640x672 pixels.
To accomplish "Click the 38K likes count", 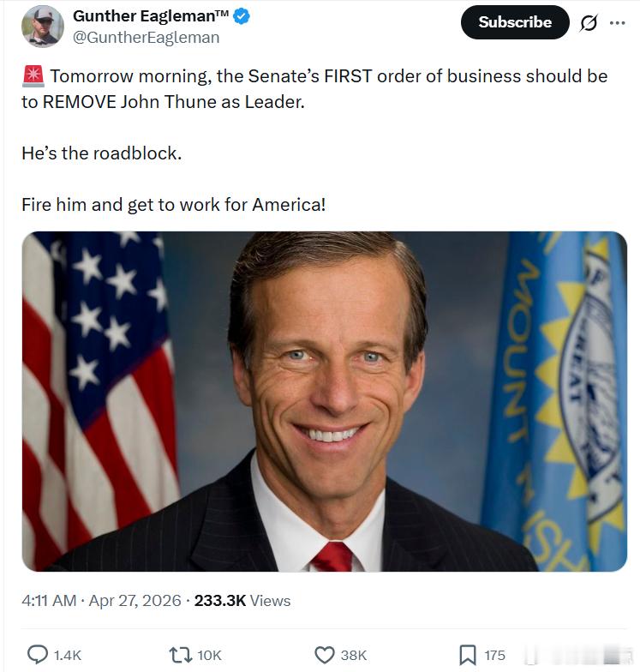I will tap(353, 655).
